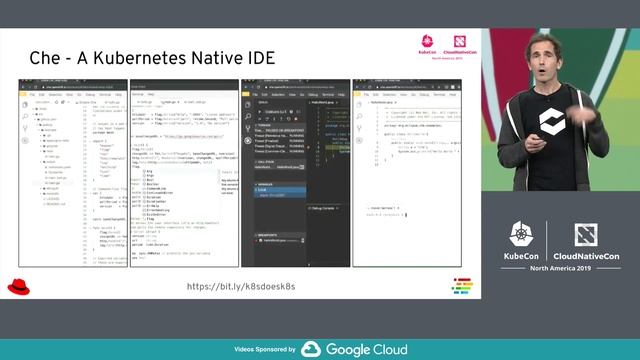Open Terminal menu in the file-tree screenshot

105,95
